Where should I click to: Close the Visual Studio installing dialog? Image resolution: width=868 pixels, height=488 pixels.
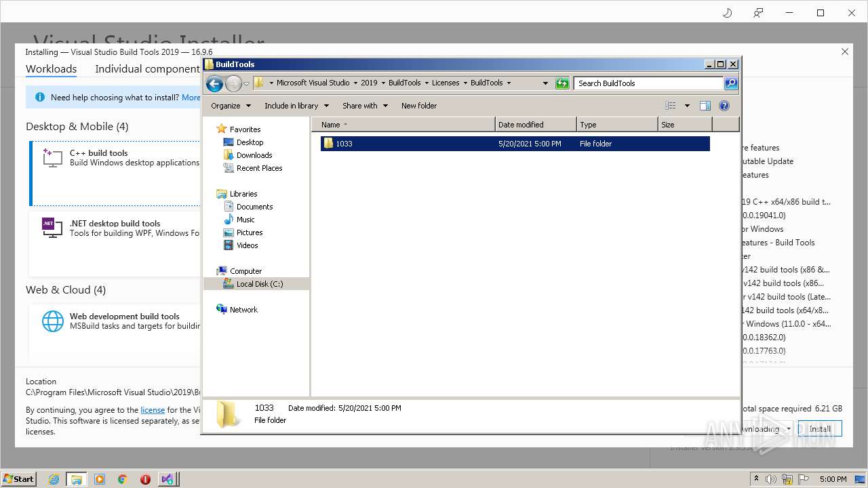click(x=845, y=52)
